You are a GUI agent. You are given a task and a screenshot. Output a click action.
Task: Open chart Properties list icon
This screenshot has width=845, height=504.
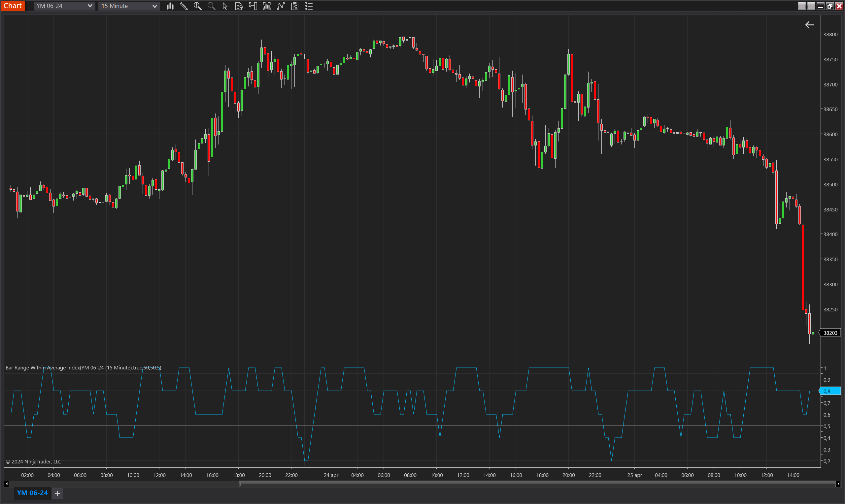[x=309, y=6]
